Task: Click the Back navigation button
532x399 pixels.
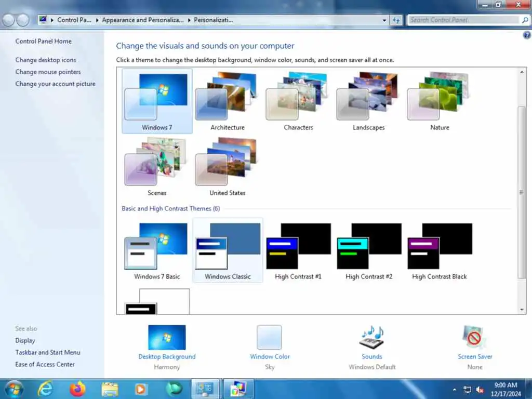Action: pos(8,20)
